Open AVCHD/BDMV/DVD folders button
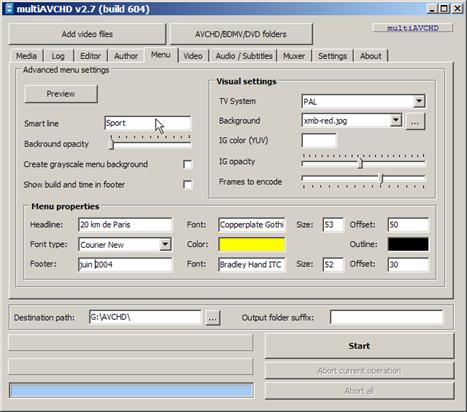467x412 pixels. pos(241,34)
